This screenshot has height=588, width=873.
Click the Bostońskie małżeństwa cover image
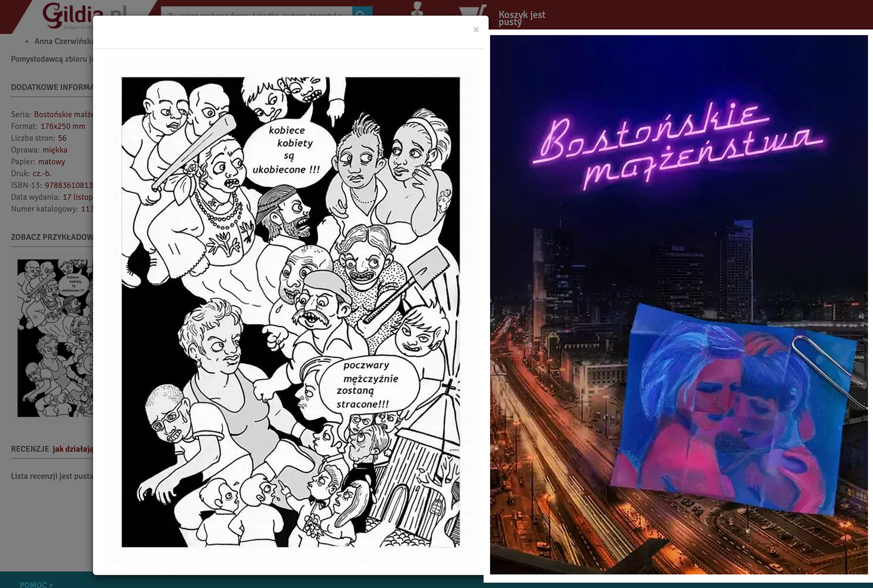coord(679,304)
